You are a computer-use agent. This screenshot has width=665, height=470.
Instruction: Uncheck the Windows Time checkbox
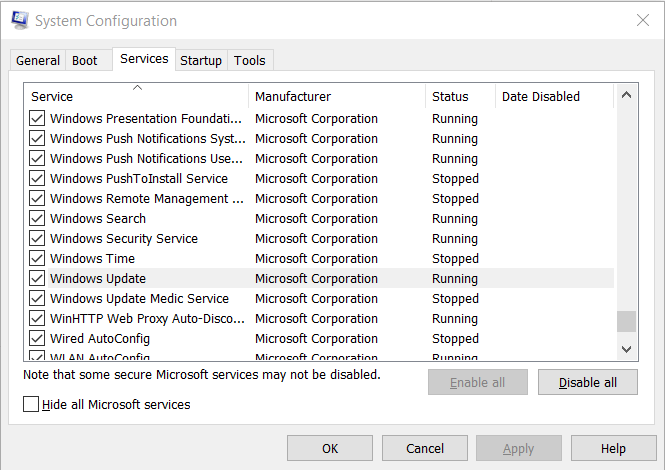[x=37, y=258]
